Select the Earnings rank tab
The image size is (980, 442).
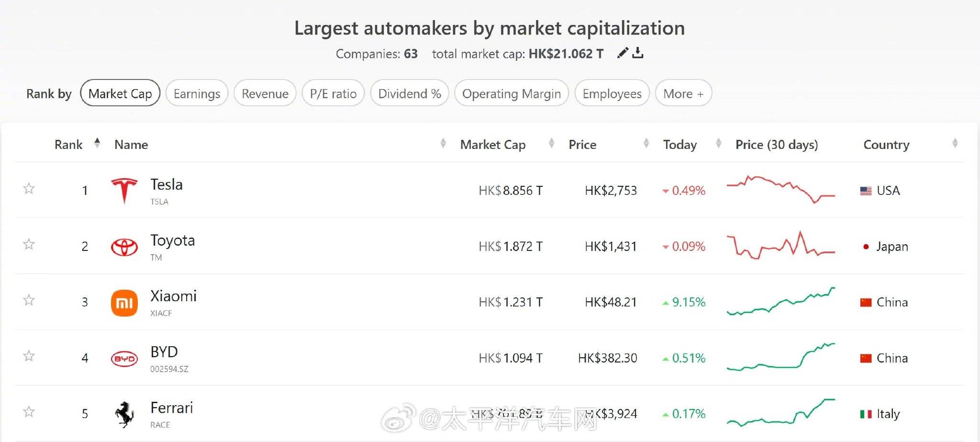click(x=197, y=93)
